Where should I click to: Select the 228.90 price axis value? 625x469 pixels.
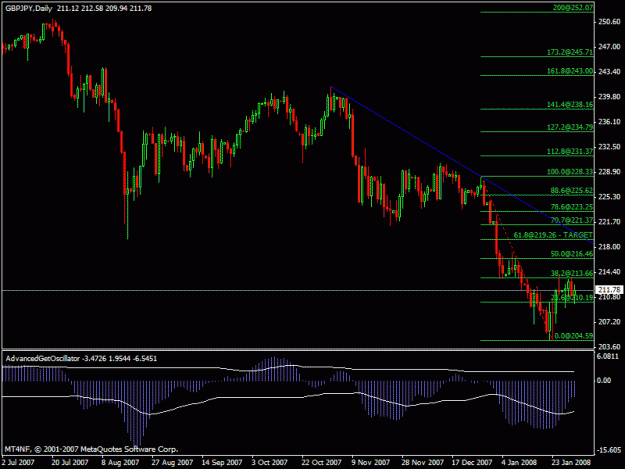tap(609, 172)
